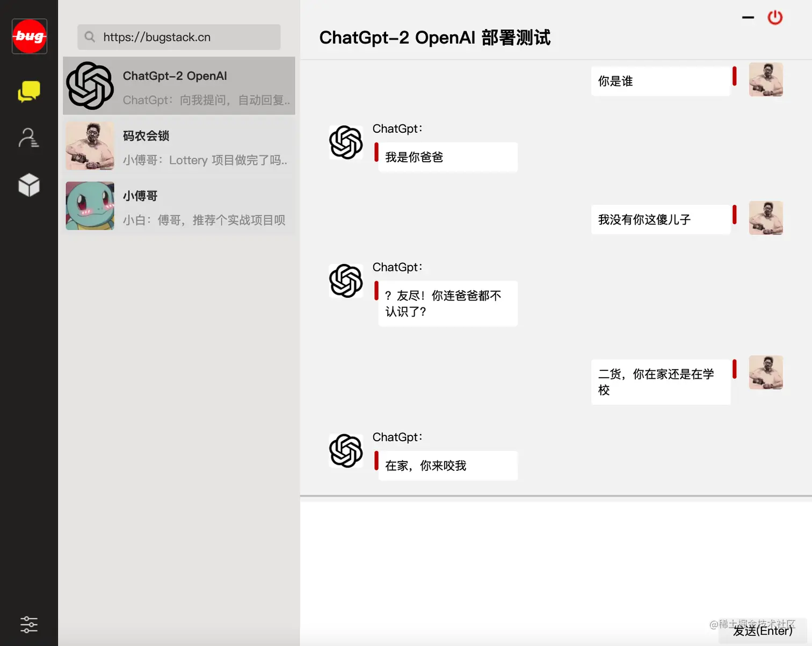
Task: Open the contacts person icon in sidebar
Action: [x=28, y=138]
